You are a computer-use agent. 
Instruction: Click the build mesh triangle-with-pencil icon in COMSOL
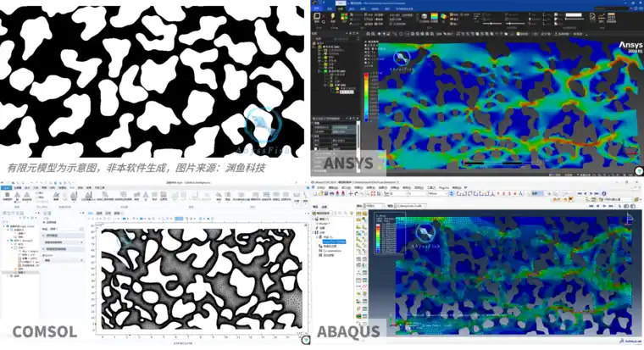pyautogui.click(x=56, y=195)
